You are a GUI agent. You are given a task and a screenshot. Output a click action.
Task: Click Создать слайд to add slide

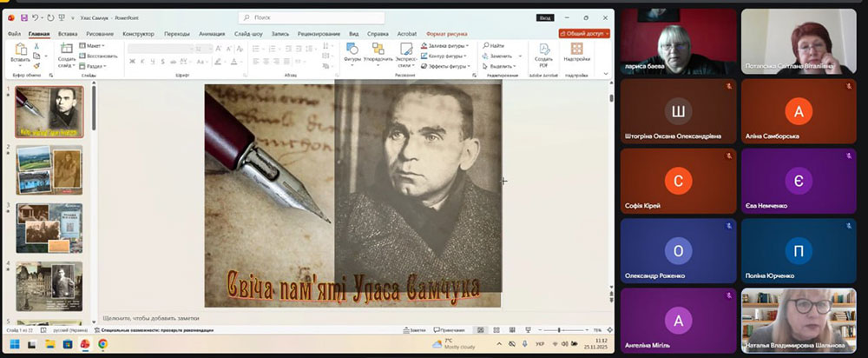(x=66, y=50)
